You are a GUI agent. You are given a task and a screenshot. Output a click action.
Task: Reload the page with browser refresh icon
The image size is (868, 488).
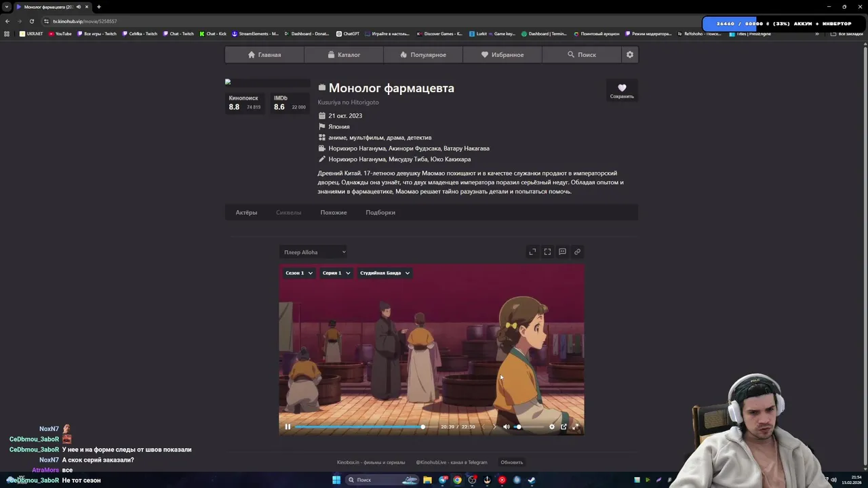point(31,21)
